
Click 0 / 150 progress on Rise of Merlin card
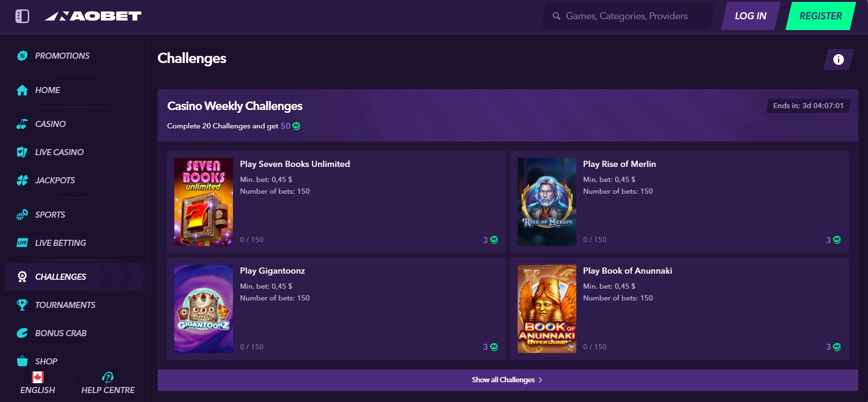[595, 240]
